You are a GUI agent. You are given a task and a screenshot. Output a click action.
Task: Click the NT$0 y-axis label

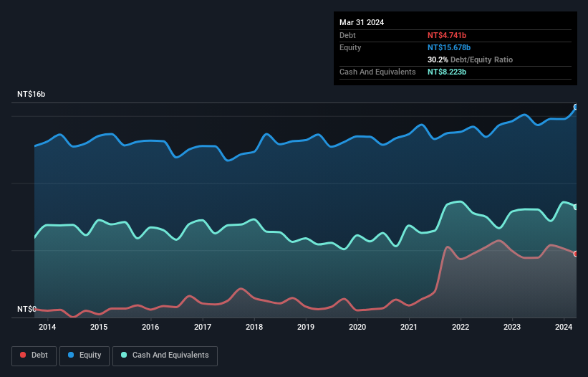pyautogui.click(x=26, y=309)
